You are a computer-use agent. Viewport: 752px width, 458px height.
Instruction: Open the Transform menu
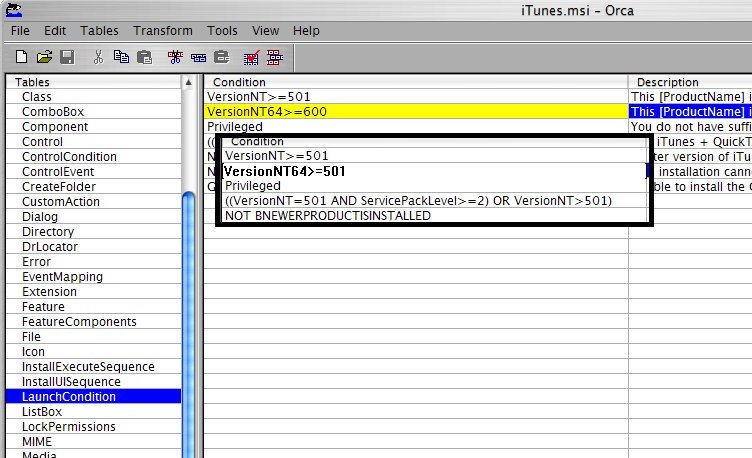(x=163, y=31)
